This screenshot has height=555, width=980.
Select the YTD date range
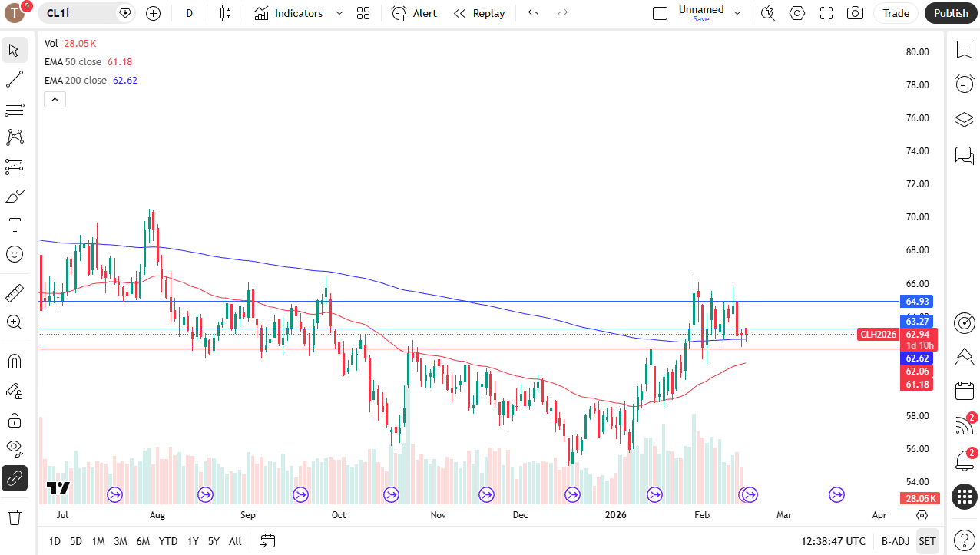tap(168, 541)
